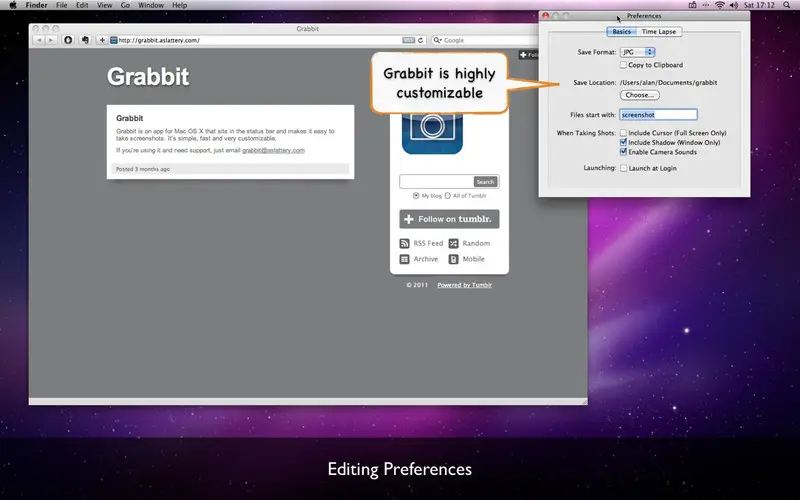
Task: Toggle Copy to Clipboard checkbox
Action: point(623,65)
